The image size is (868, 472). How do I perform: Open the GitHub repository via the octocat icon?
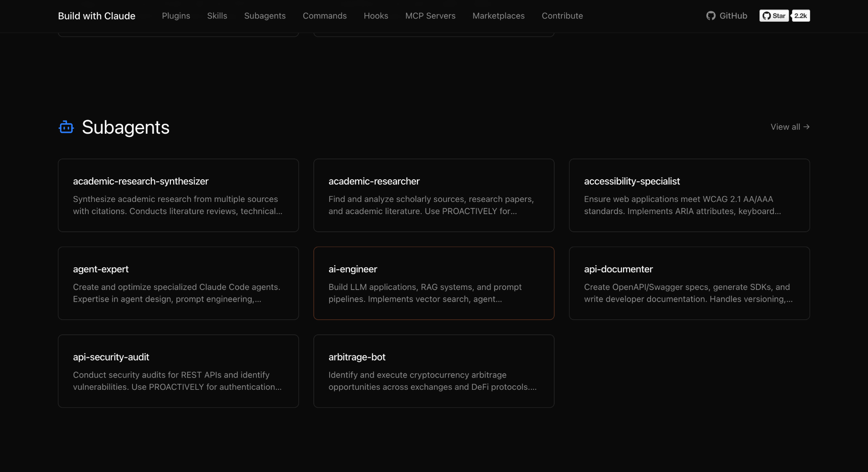(711, 15)
